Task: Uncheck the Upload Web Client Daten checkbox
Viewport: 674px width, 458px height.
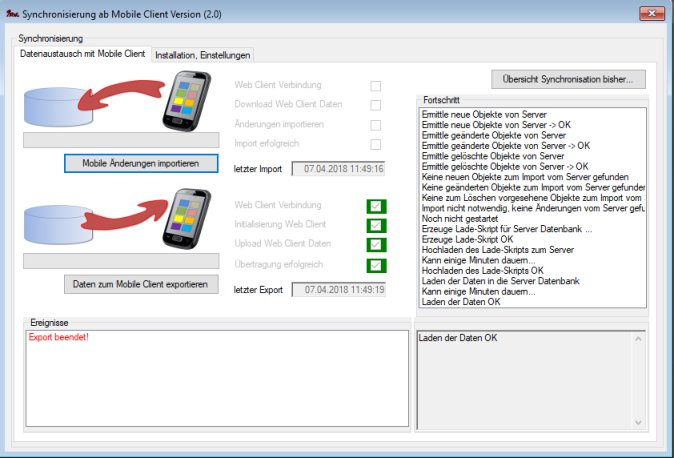Action: (376, 245)
